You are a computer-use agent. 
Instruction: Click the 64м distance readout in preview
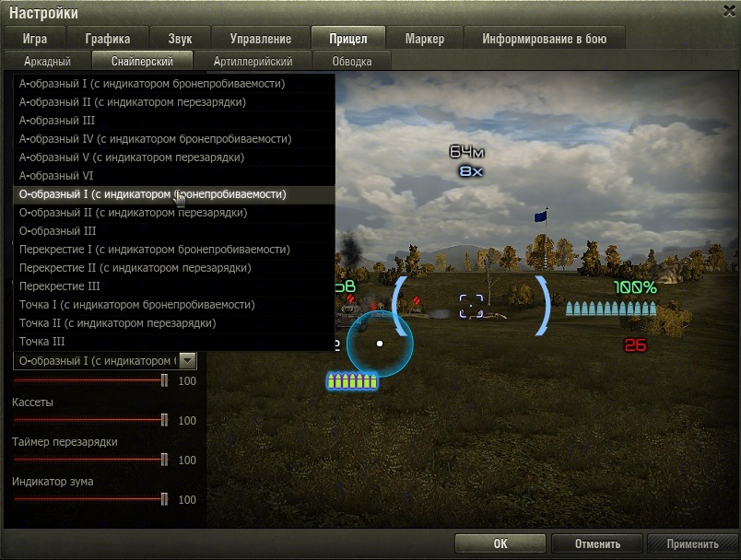pyautogui.click(x=467, y=152)
